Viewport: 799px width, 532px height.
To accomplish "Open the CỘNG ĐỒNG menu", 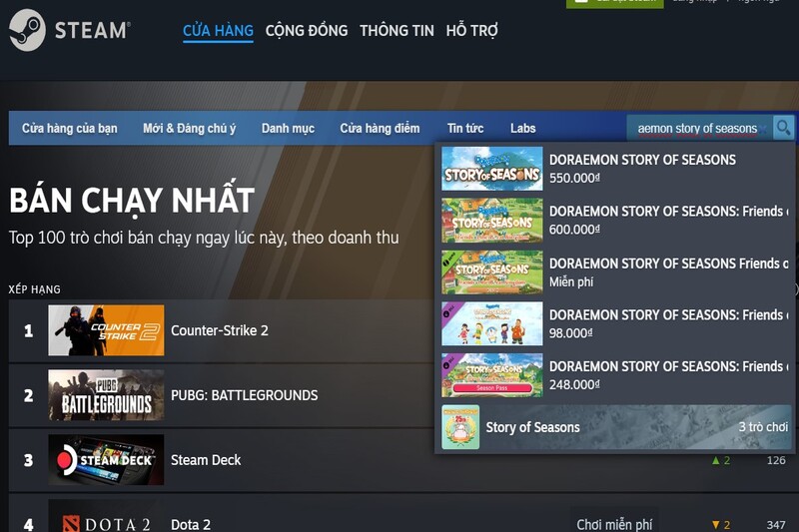I will [x=307, y=31].
